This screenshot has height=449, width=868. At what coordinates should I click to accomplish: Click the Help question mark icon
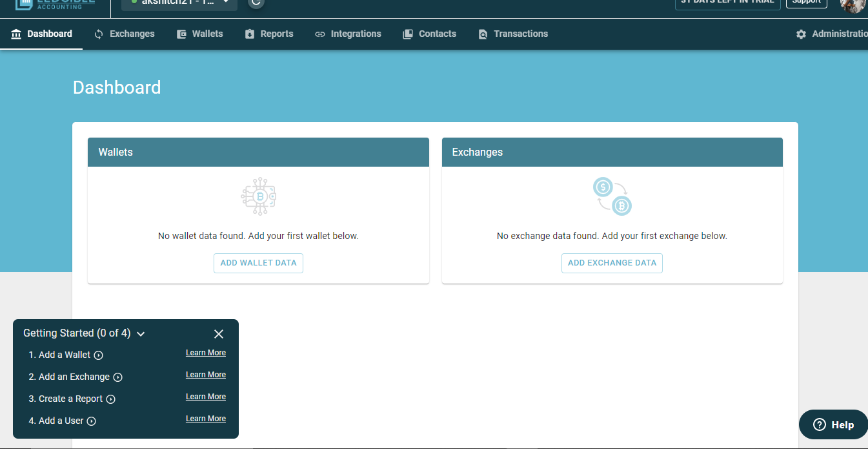point(820,424)
